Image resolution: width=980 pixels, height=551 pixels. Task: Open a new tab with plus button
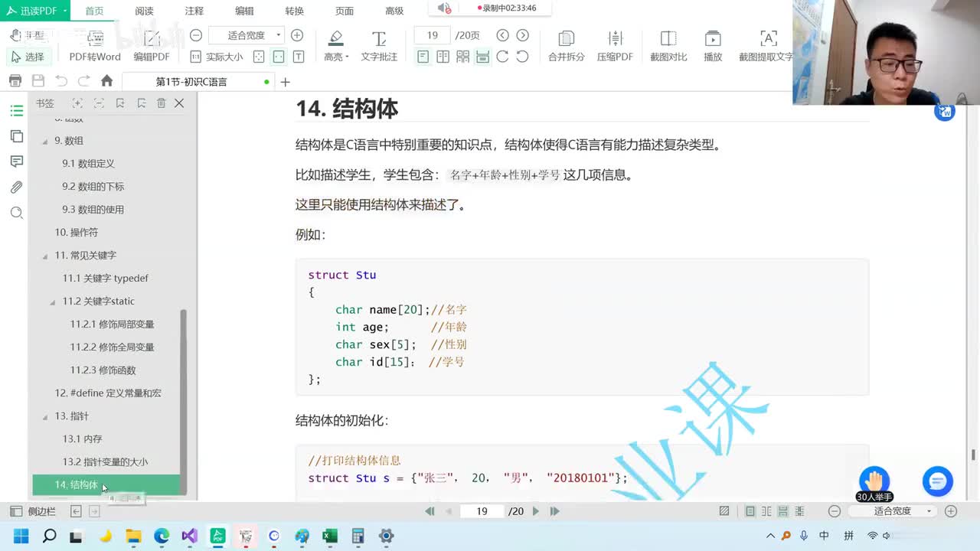point(285,82)
